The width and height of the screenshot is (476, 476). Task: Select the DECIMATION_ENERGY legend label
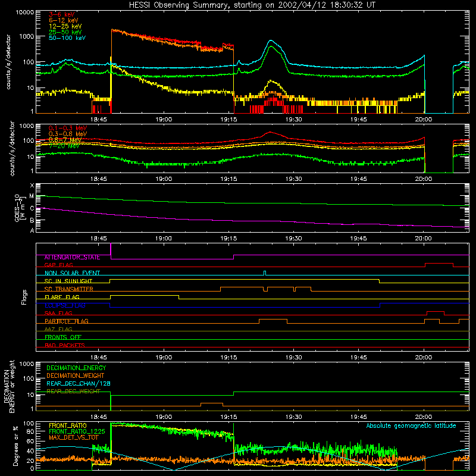[76, 368]
